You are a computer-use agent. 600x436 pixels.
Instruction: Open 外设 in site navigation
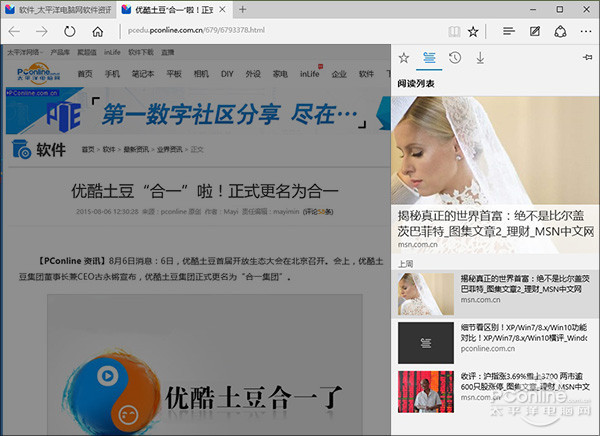[x=253, y=74]
